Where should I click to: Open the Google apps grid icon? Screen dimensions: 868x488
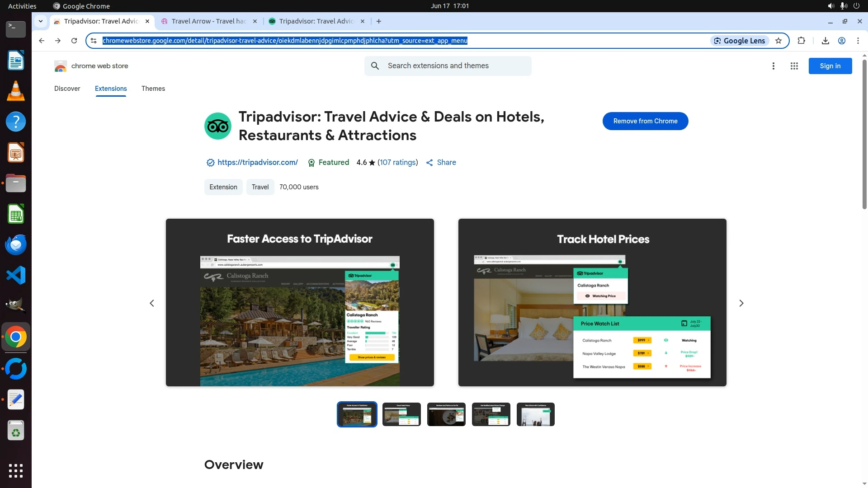point(794,66)
